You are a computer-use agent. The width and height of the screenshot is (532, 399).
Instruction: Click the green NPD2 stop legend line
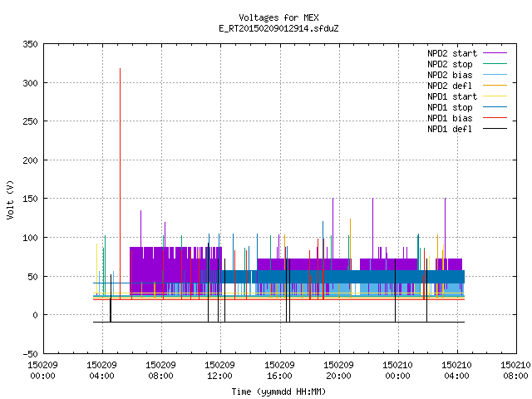pyautogui.click(x=495, y=63)
